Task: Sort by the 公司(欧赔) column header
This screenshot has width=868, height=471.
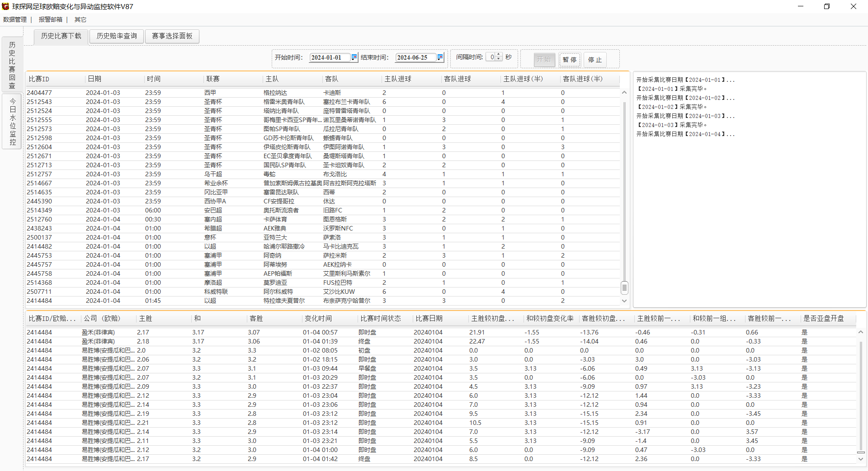Action: [x=108, y=318]
